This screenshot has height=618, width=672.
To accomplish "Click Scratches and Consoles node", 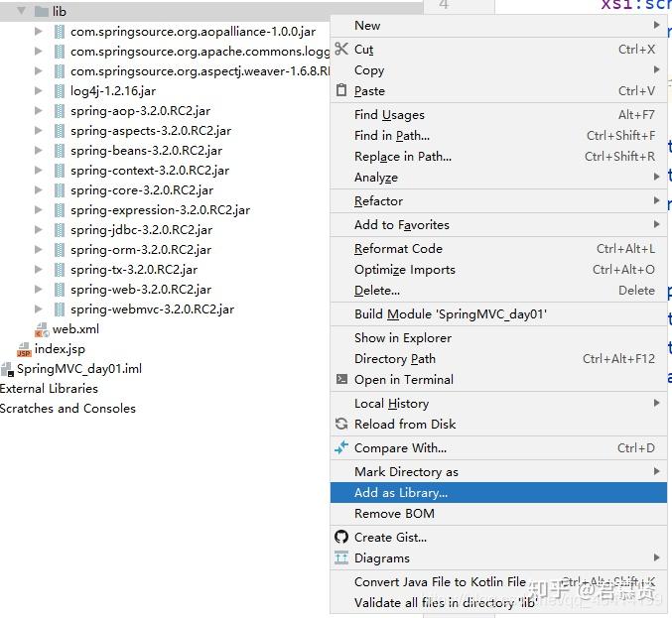I will pyautogui.click(x=67, y=409).
